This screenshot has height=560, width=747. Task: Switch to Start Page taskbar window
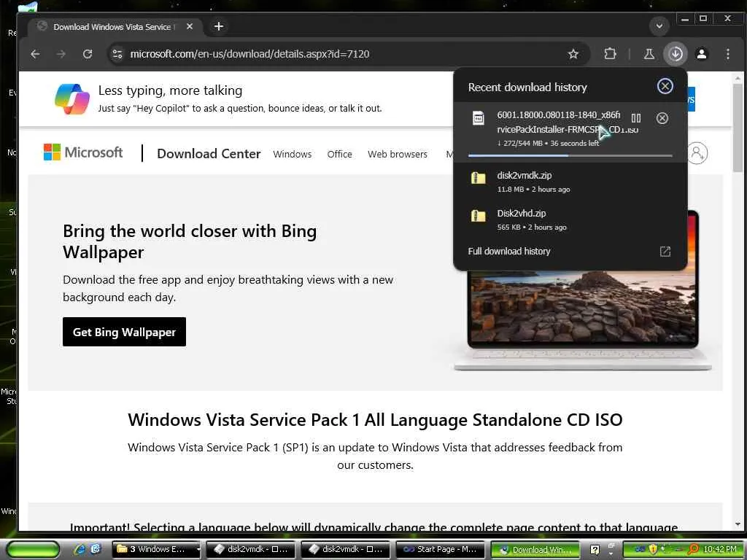pos(440,550)
